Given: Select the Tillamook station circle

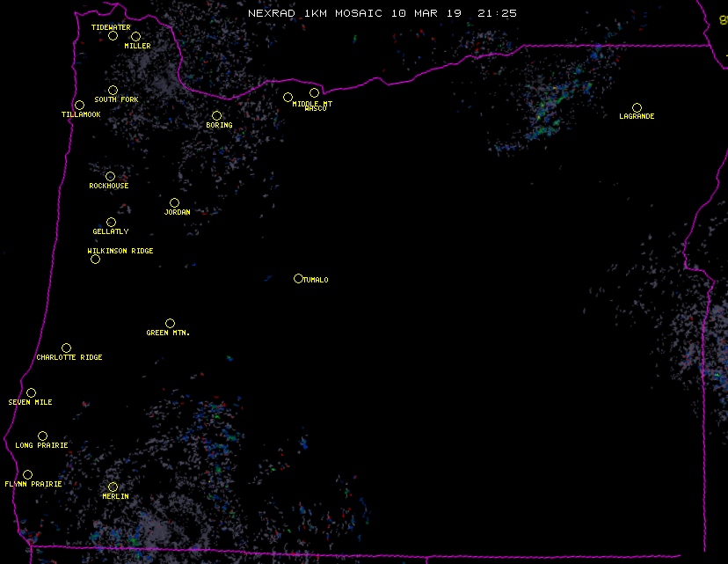Looking at the screenshot, I should tap(79, 106).
